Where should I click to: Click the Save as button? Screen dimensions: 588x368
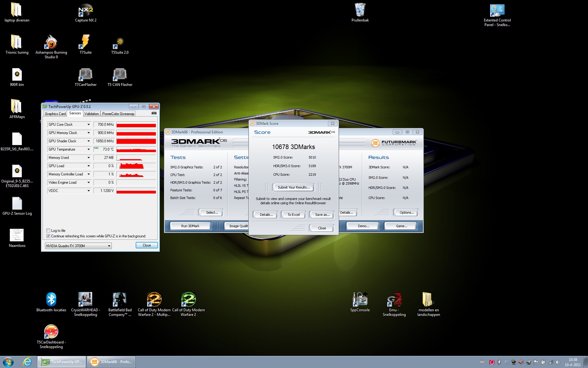(x=322, y=215)
